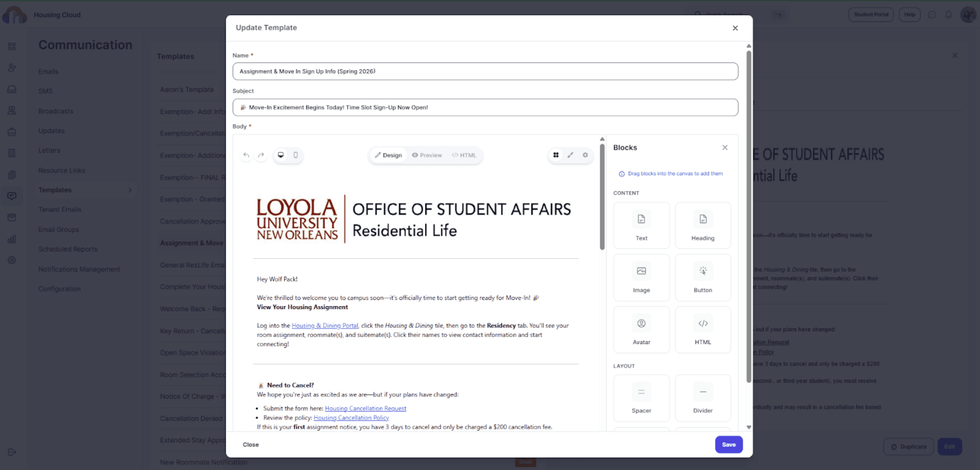Click the Save button
The height and width of the screenshot is (470, 980).
(x=729, y=445)
